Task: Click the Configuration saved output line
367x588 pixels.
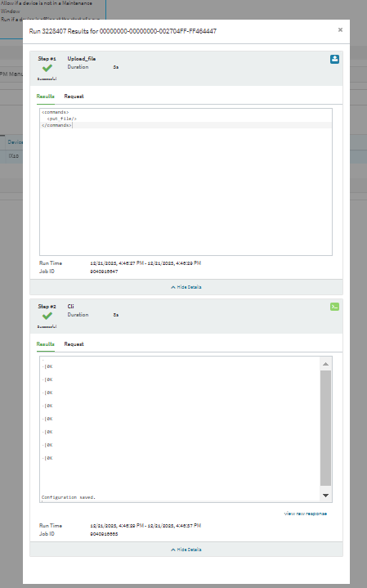Action: click(69, 497)
